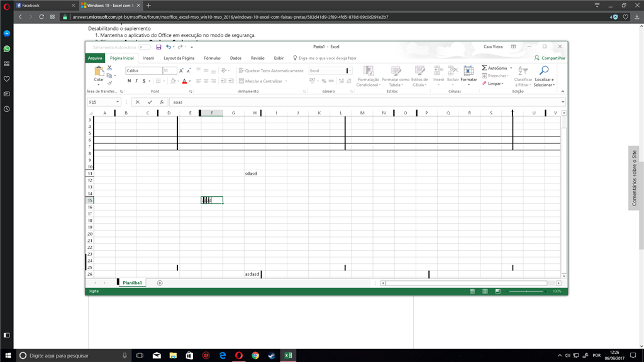
Task: Click the cell borders icon
Action: click(158, 81)
